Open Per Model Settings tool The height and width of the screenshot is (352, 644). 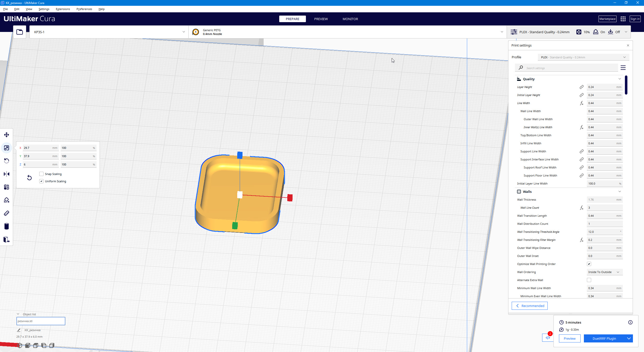coord(6,187)
